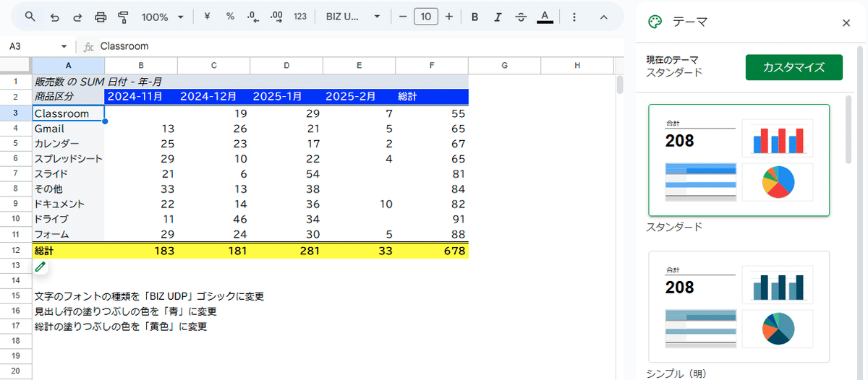Select the スプレッドシート cell
Viewport: 868px width, 380px height.
pyautogui.click(x=69, y=159)
